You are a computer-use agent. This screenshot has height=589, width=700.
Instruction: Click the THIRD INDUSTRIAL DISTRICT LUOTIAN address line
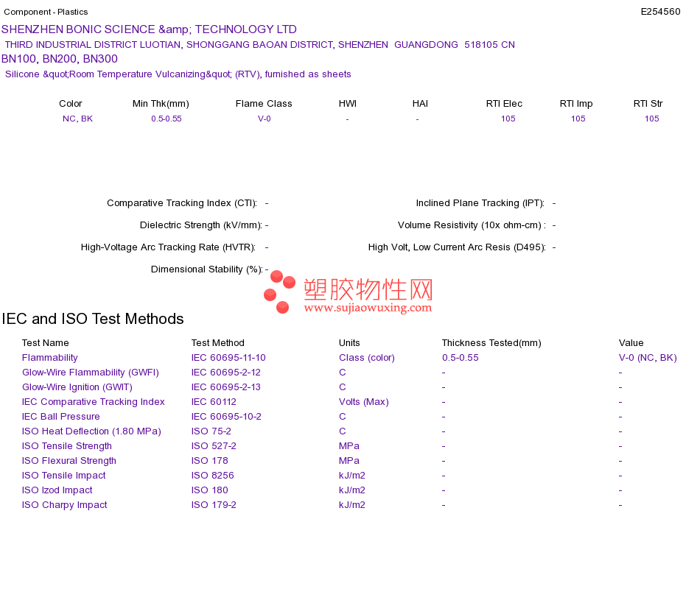pos(260,45)
